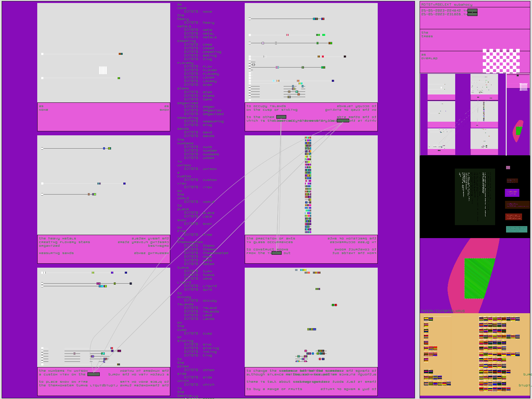Click the white checkerboard pattern in the overlap panel
This screenshot has height=399, width=532.
point(501,61)
